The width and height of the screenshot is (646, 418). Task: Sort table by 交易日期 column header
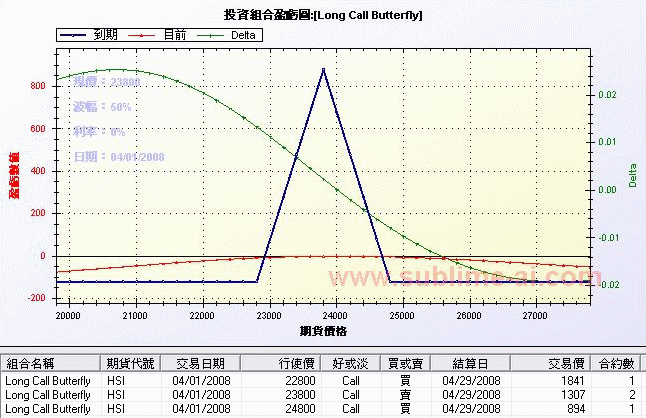pos(200,363)
